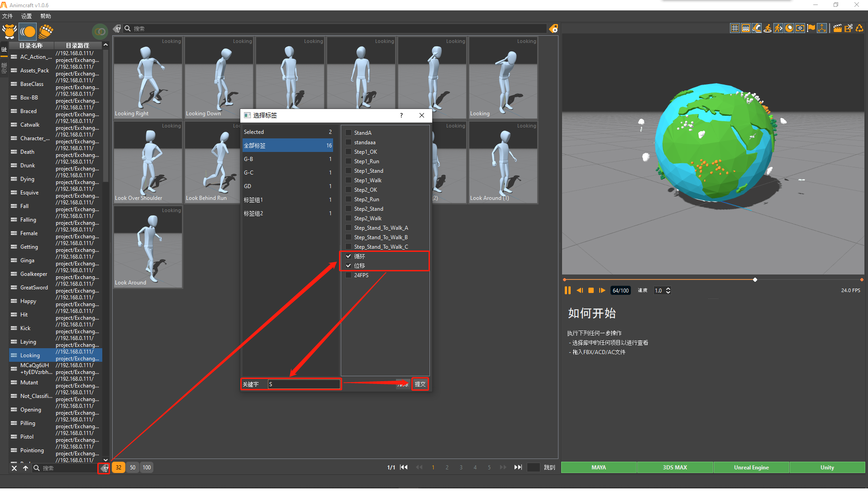The height and width of the screenshot is (492, 868).
Task: Select the motion ball animation library icon
Action: 28,31
